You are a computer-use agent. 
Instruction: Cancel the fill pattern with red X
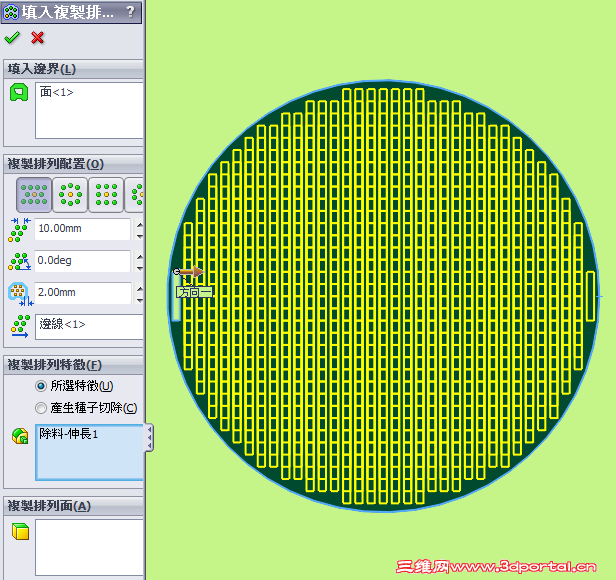click(37, 37)
